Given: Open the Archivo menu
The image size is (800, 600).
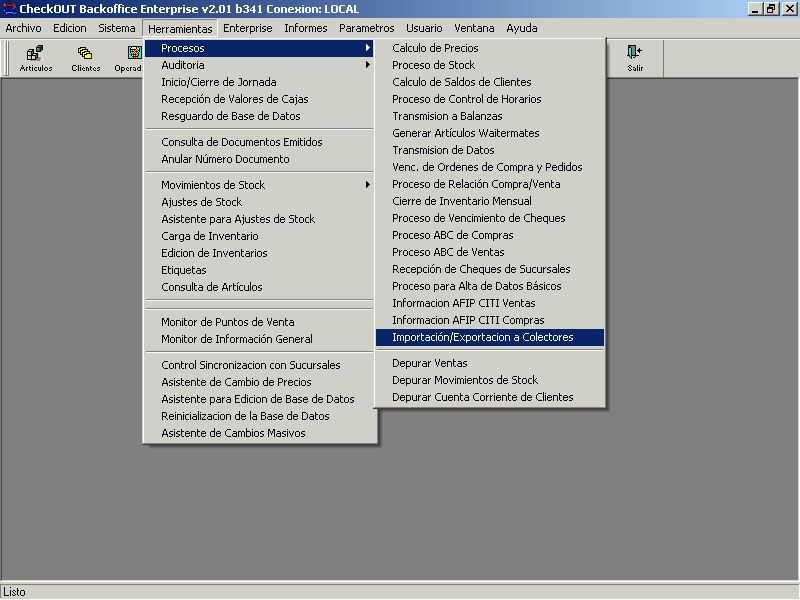Looking at the screenshot, I should point(23,28).
